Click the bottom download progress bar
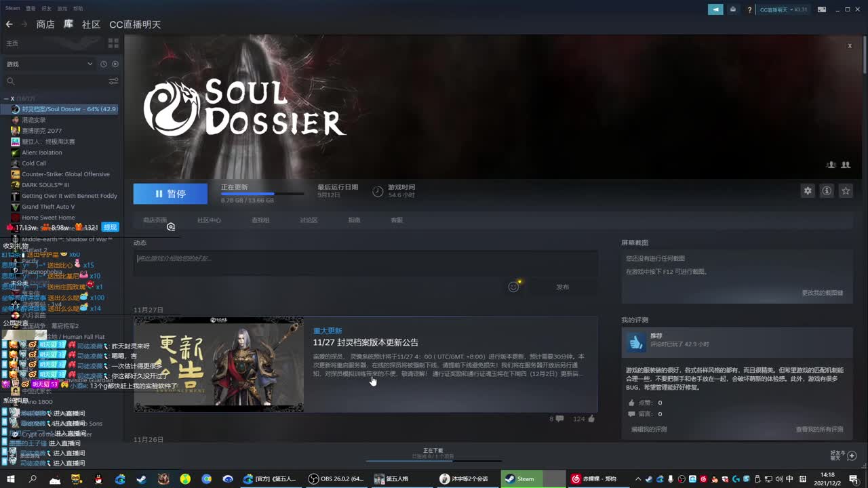Viewport: 868px width, 488px height. (433, 461)
